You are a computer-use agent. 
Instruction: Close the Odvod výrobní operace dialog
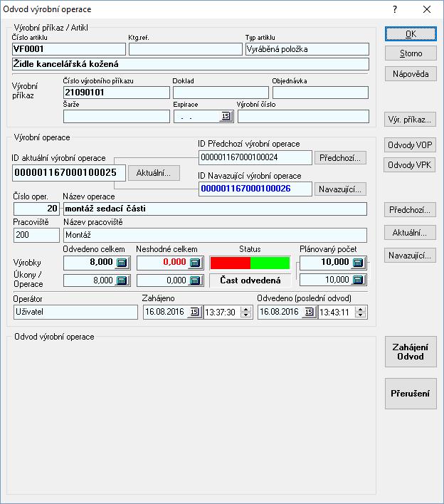427,9
